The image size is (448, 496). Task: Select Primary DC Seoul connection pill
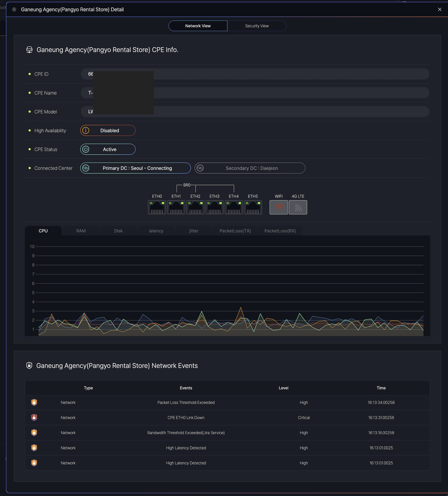(135, 168)
